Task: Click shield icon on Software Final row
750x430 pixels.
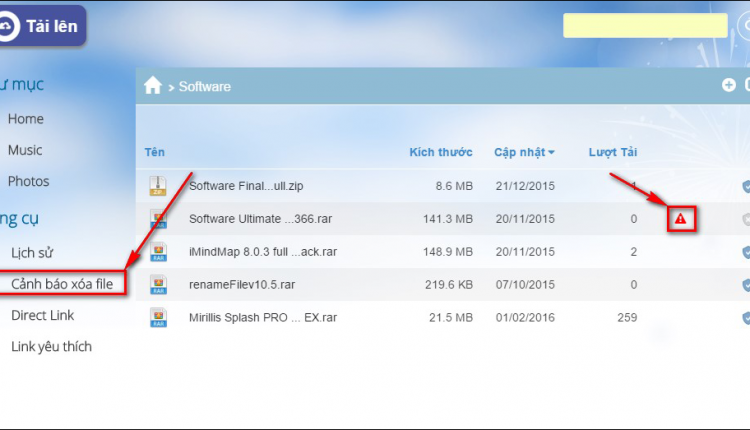Action: 746,186
